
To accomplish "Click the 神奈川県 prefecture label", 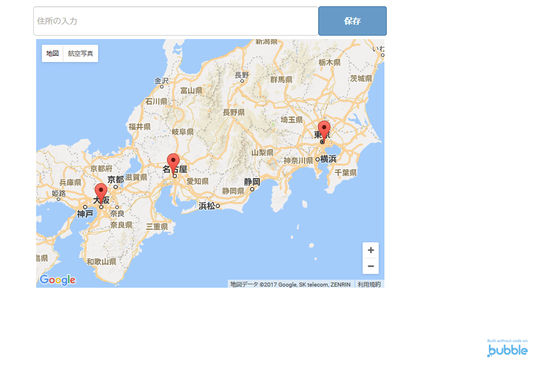I will [298, 161].
